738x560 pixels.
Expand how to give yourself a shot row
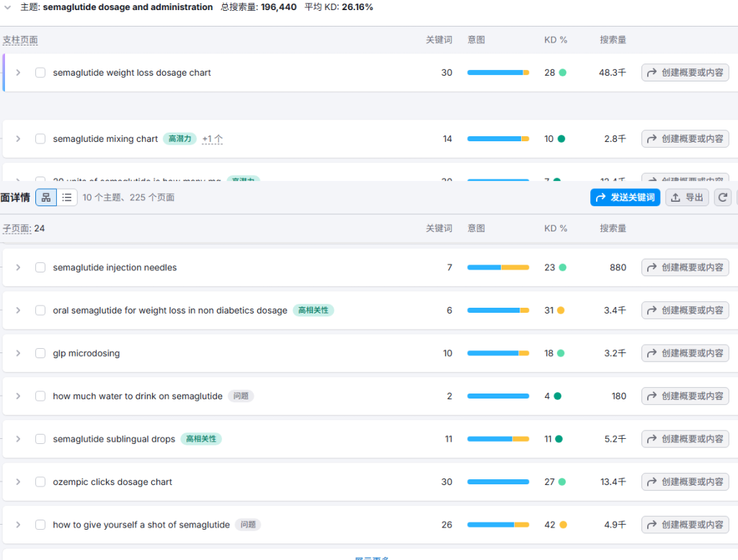pyautogui.click(x=18, y=524)
